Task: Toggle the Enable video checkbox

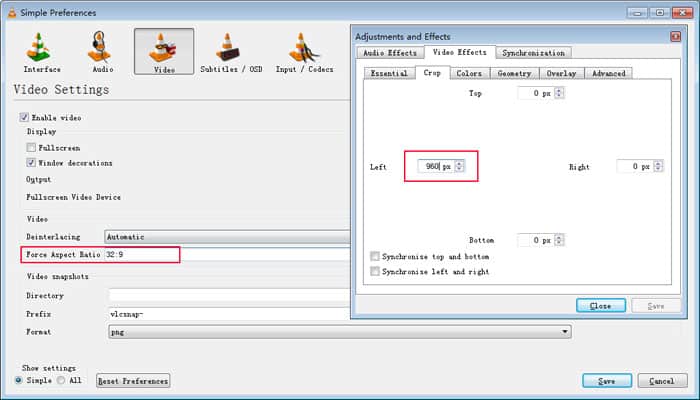Action: pos(24,117)
